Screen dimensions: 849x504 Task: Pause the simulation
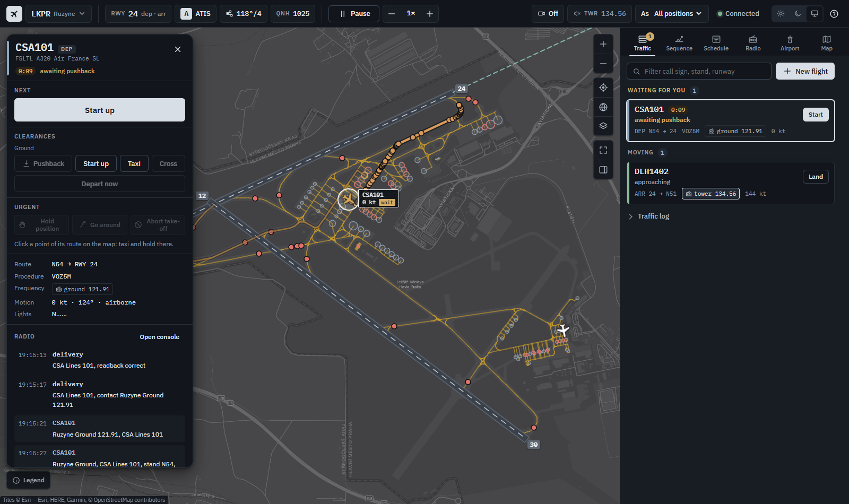tap(354, 14)
